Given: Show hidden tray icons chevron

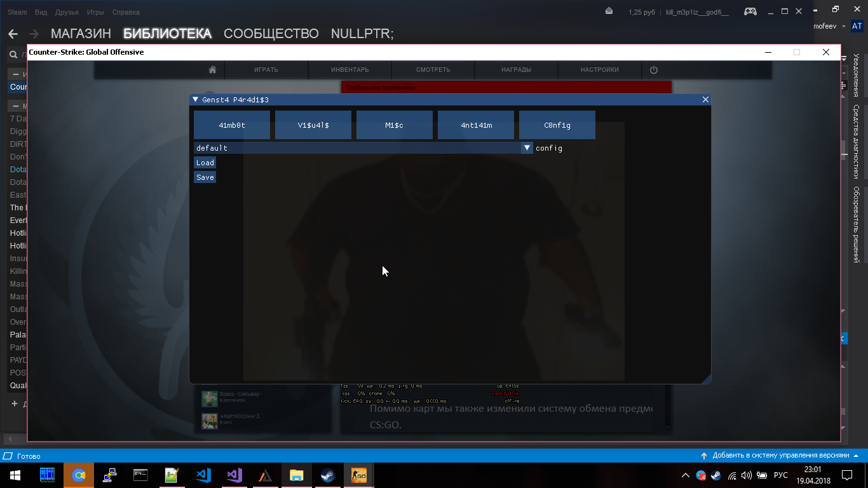Looking at the screenshot, I should [x=685, y=475].
